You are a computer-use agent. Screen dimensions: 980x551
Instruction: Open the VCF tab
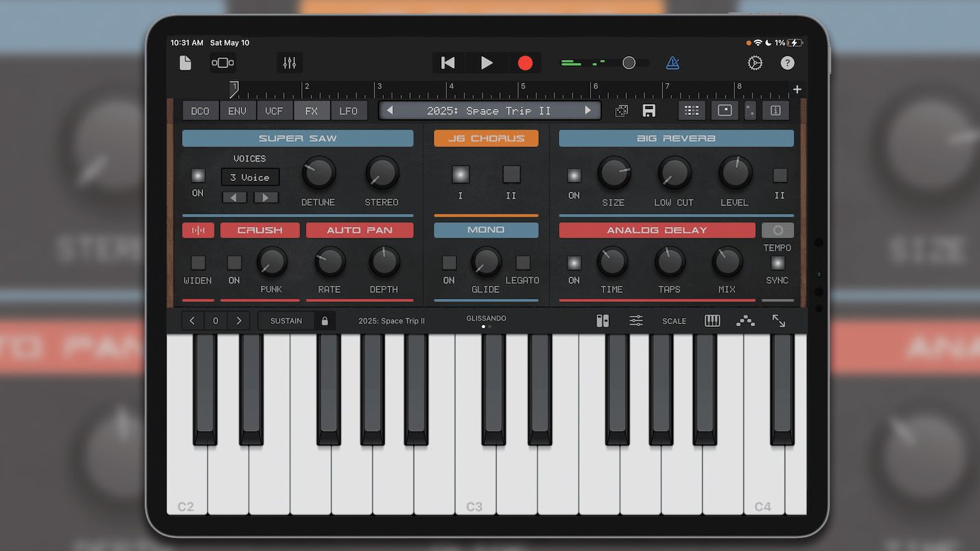click(x=274, y=111)
